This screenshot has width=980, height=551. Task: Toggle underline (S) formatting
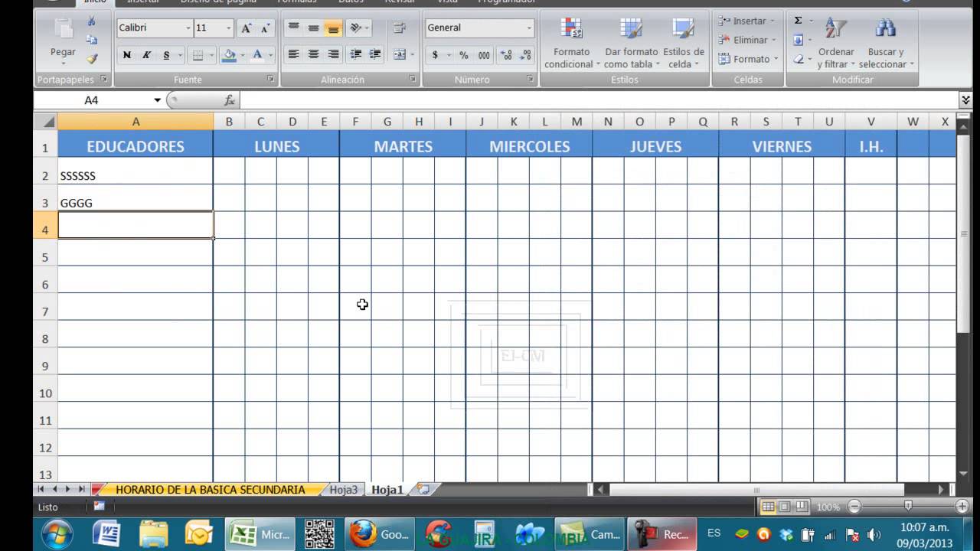pyautogui.click(x=166, y=55)
